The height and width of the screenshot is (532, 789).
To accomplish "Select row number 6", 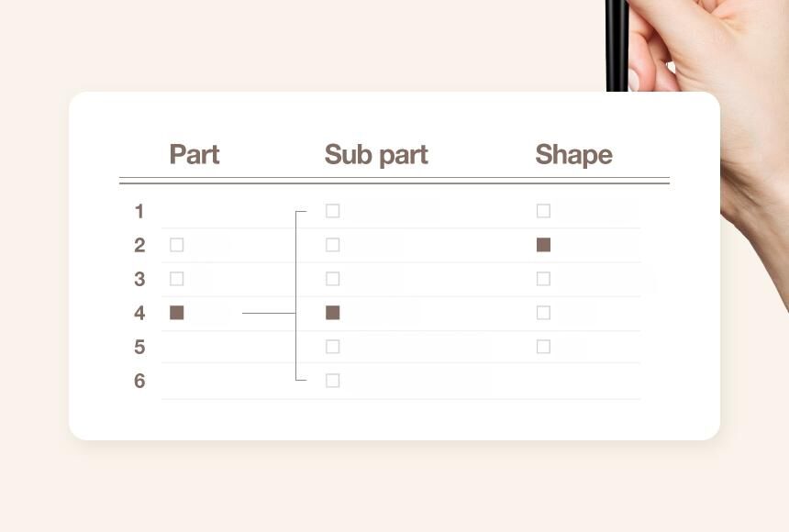I will click(139, 382).
